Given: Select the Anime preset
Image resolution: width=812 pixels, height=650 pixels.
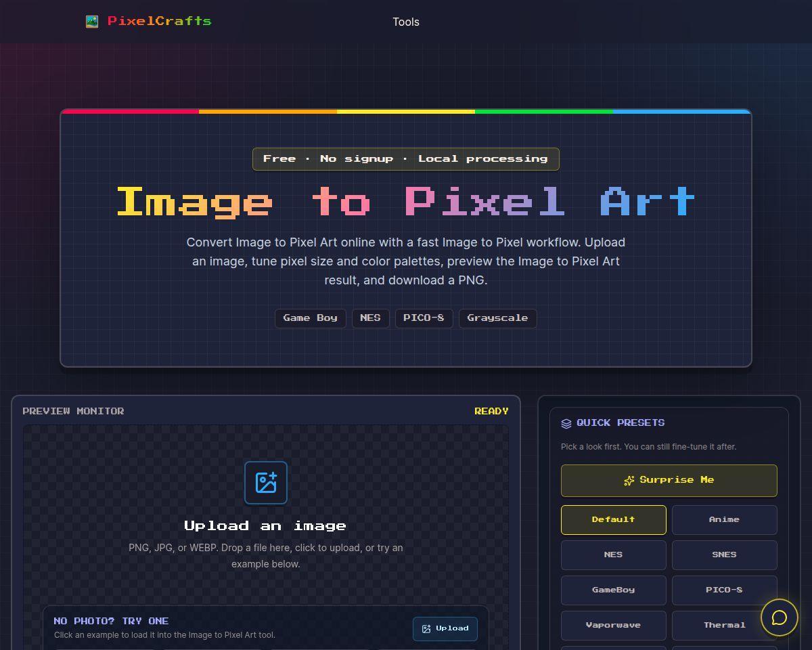Looking at the screenshot, I should (725, 520).
